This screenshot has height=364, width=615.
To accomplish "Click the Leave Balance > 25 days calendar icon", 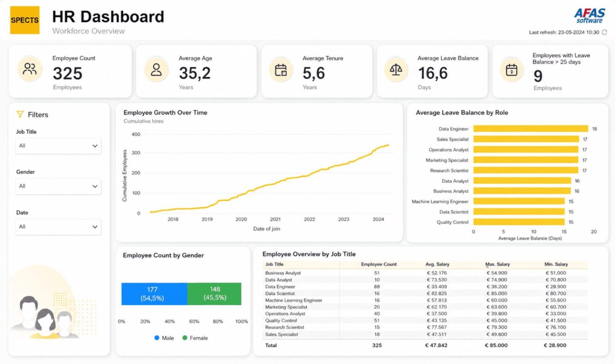I will click(x=511, y=70).
